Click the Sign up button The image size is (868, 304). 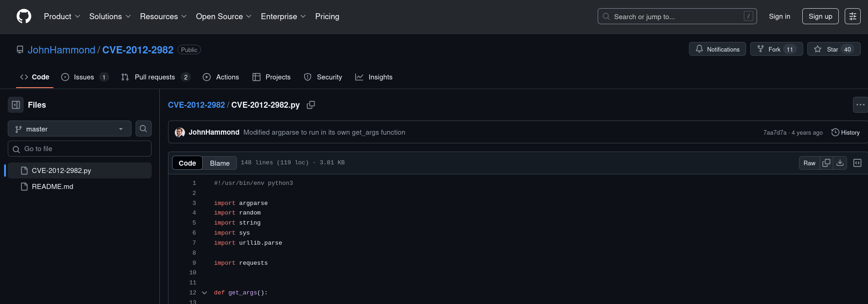tap(820, 16)
